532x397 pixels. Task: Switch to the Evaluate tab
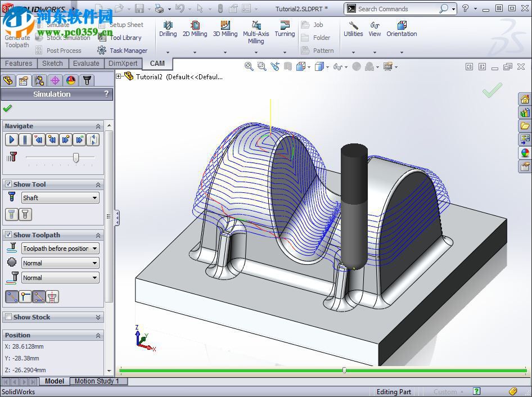[86, 64]
